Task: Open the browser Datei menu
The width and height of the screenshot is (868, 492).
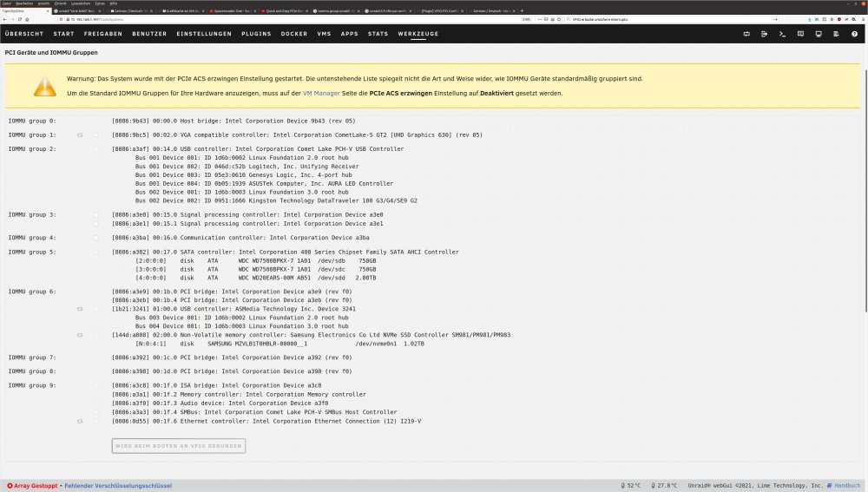Action: [7, 3]
